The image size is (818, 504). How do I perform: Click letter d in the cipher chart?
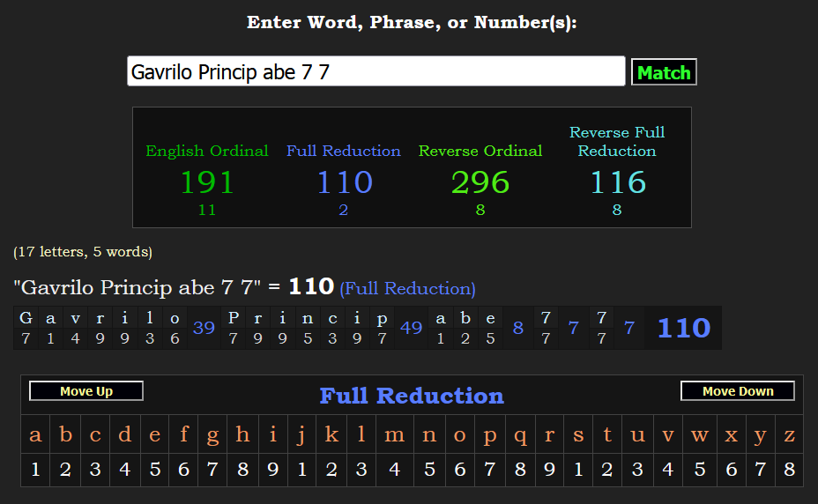(x=124, y=434)
